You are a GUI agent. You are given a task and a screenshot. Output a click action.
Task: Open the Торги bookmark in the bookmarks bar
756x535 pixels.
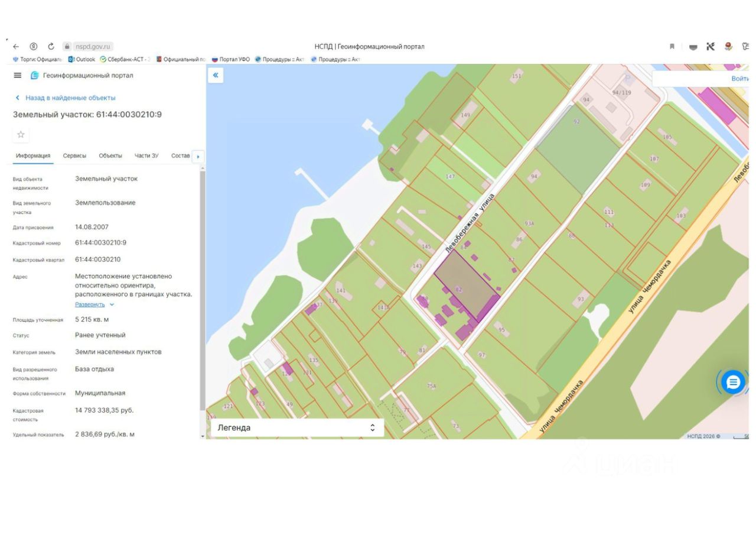coord(37,59)
